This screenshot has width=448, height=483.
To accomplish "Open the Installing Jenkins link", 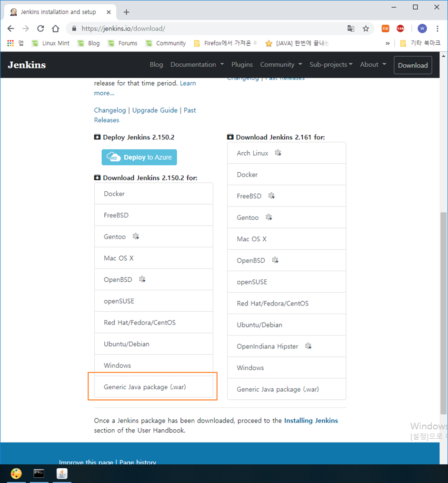I will (311, 421).
